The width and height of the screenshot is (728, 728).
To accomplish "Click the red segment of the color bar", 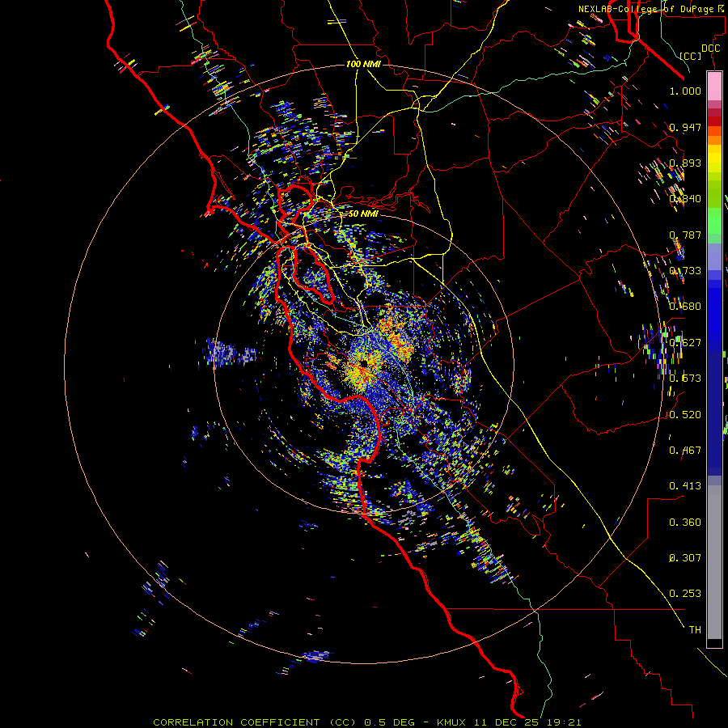I will tap(714, 121).
